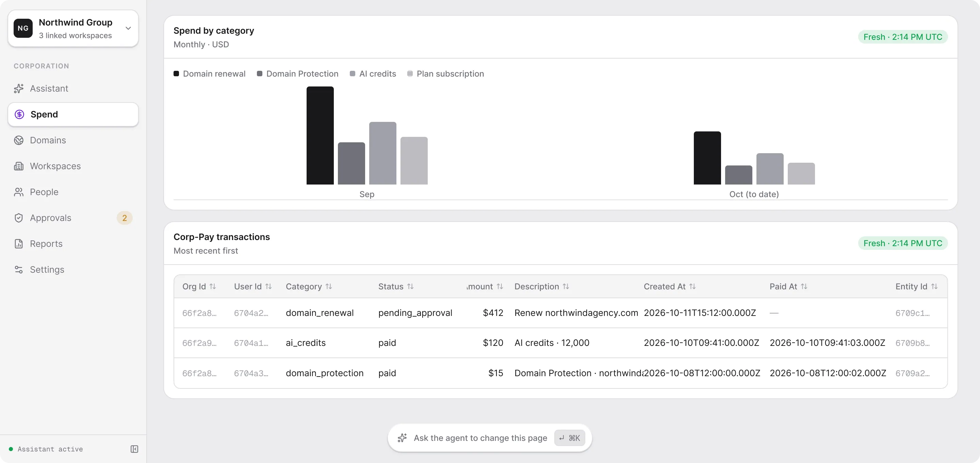This screenshot has width=980, height=463.
Task: Click the ⌘K shortcut button
Action: tap(570, 438)
